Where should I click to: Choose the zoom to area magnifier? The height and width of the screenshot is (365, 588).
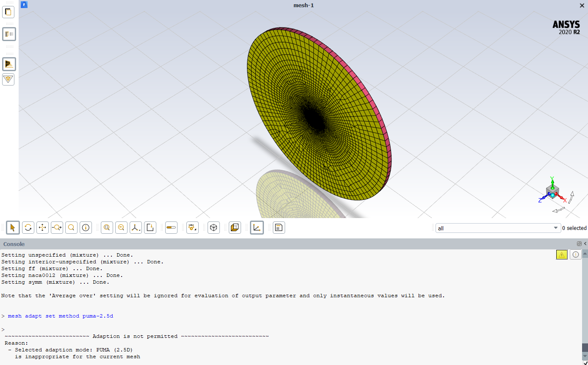click(71, 228)
